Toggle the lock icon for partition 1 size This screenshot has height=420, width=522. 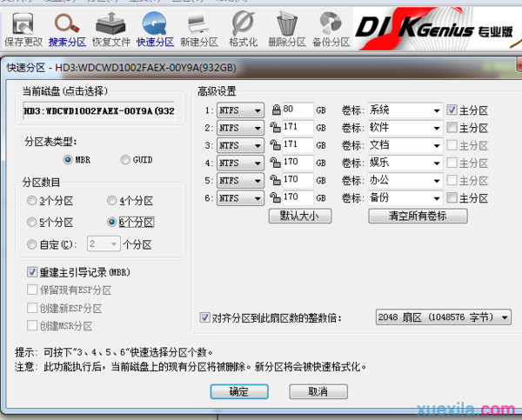pos(276,110)
